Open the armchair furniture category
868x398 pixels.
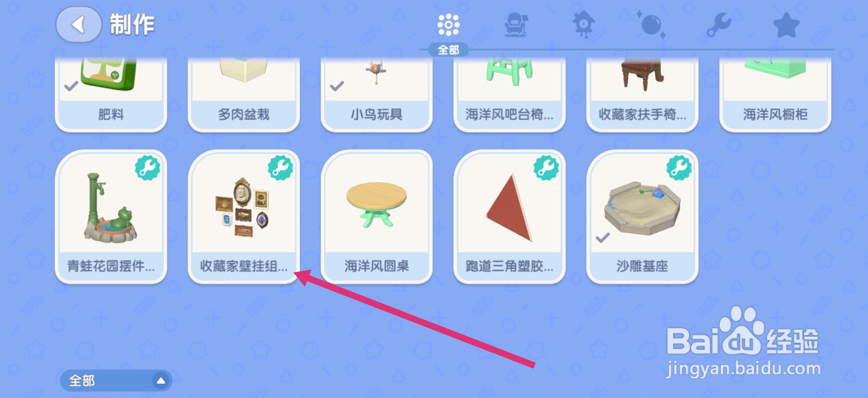[516, 25]
